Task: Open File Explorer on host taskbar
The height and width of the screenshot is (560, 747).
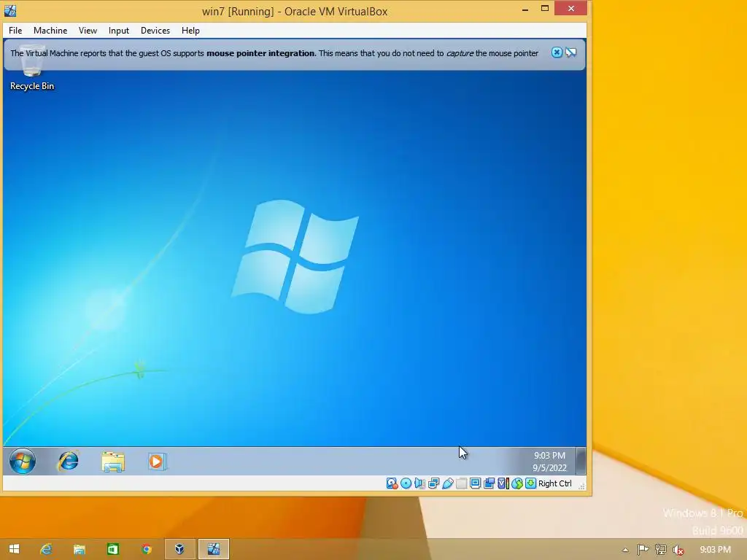Action: pos(79,549)
